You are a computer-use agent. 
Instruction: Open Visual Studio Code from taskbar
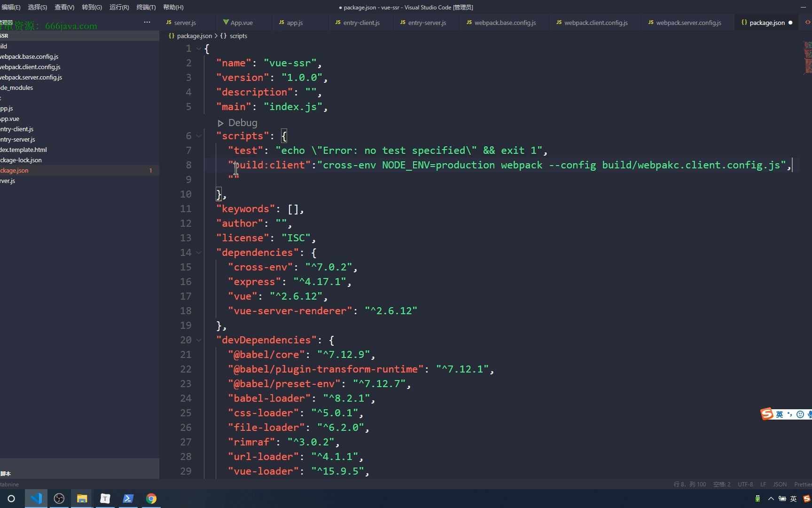point(36,499)
